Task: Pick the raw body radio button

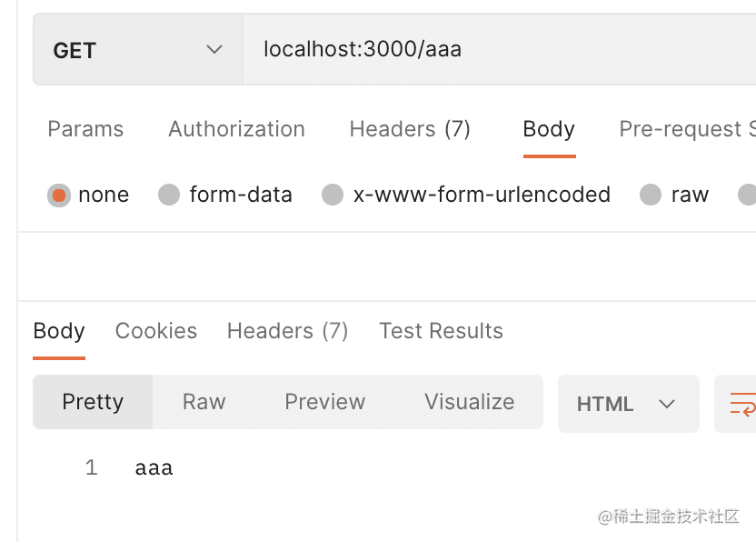Action: pos(651,195)
